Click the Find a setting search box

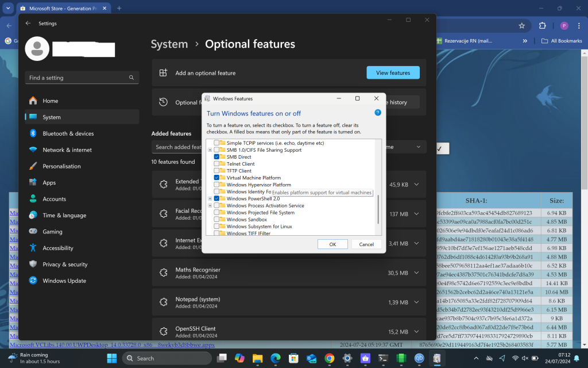coord(82,78)
